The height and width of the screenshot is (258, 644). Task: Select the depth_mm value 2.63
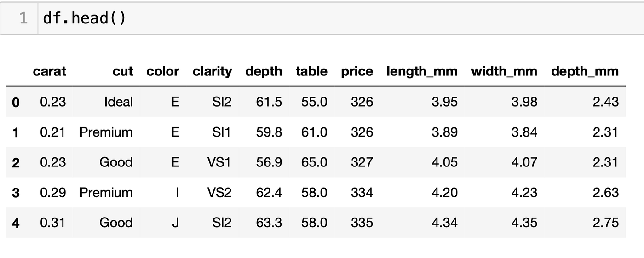pos(605,192)
